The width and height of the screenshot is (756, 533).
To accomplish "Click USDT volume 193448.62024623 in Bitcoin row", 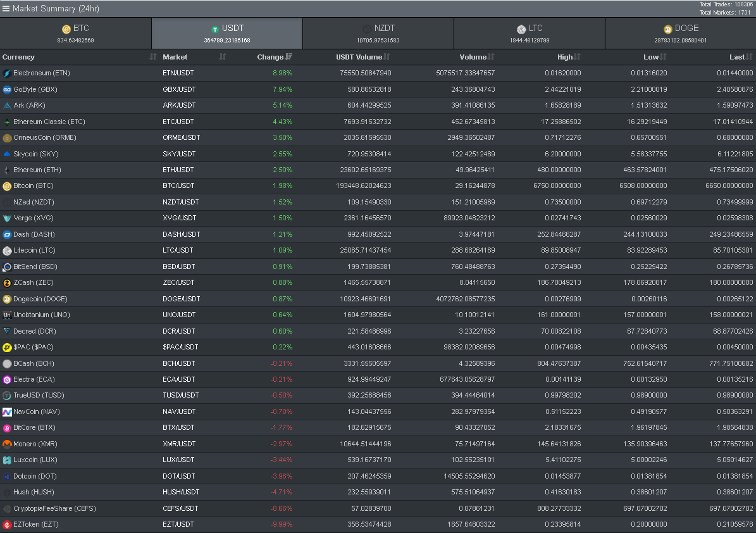I will click(x=364, y=185).
